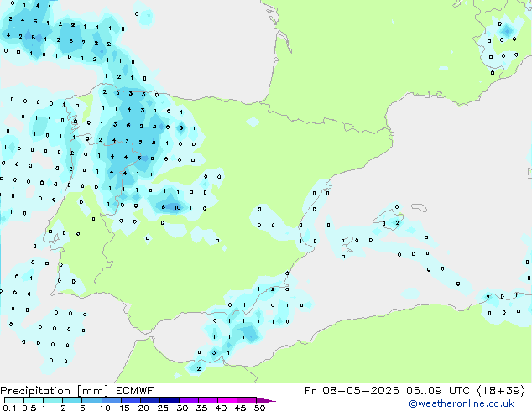The width and height of the screenshot is (532, 411).
Task: Select the 40–45 mm bright magenta legend swatch
Action: tap(227, 400)
